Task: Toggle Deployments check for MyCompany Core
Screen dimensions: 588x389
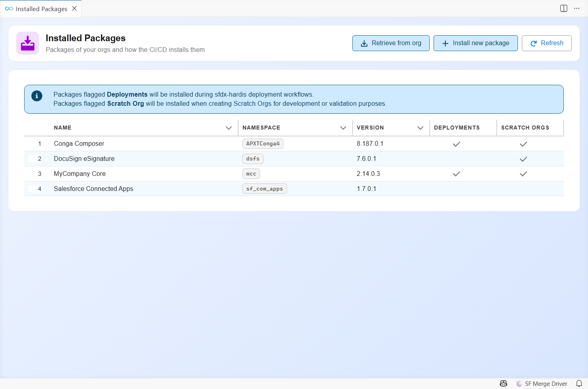Action: coord(457,174)
